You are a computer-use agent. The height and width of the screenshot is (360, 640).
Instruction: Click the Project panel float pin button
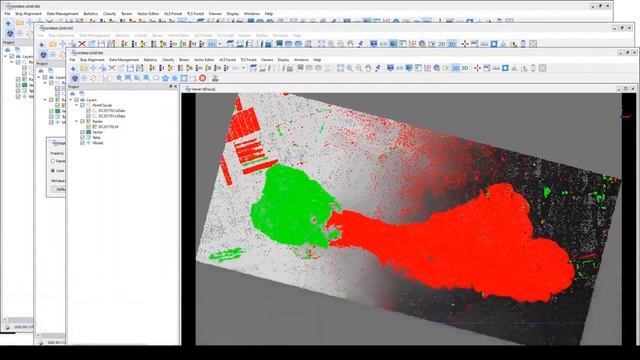pyautogui.click(x=171, y=87)
